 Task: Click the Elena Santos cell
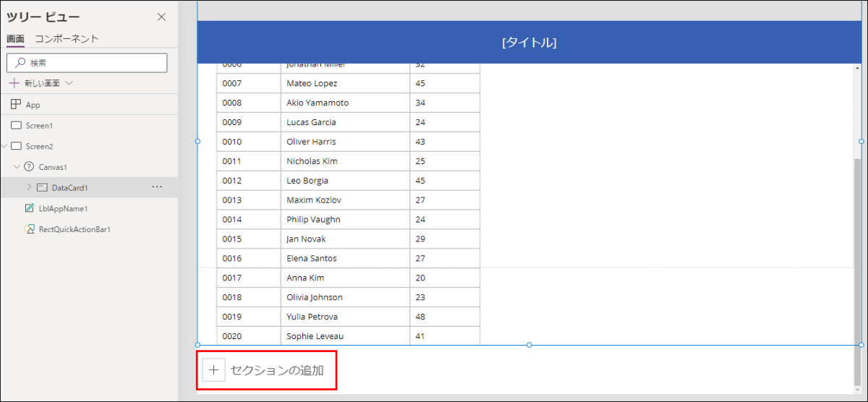345,259
